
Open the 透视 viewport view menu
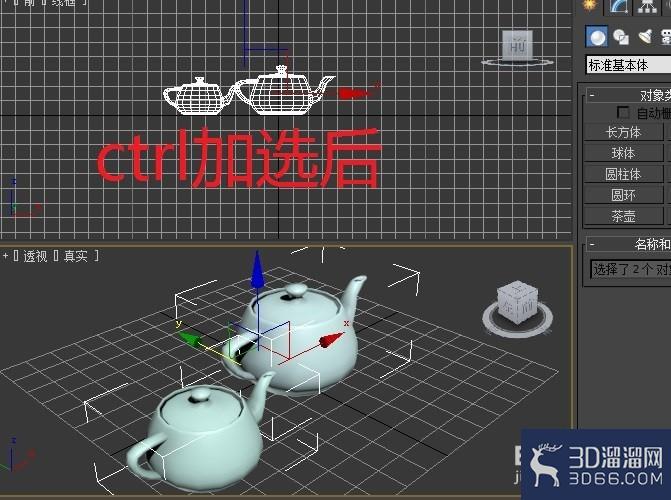[x=35, y=256]
